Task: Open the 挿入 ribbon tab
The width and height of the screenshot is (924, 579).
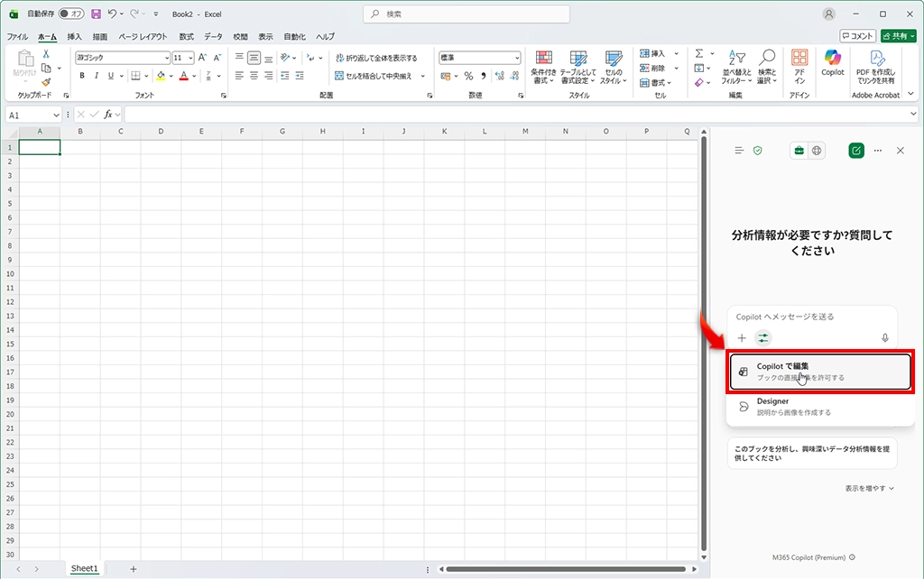Action: 74,37
